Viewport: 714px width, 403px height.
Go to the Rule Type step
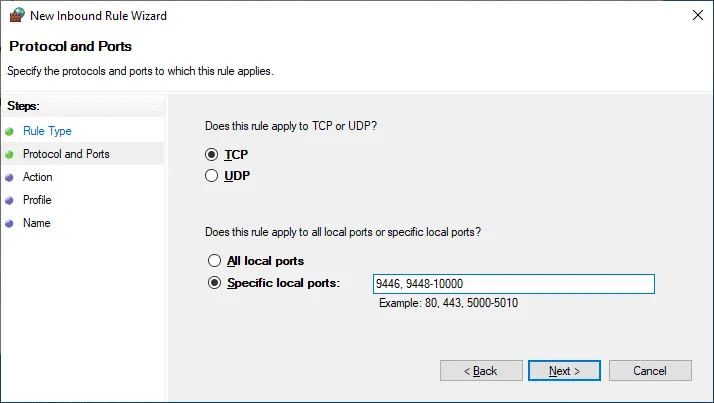(x=47, y=131)
